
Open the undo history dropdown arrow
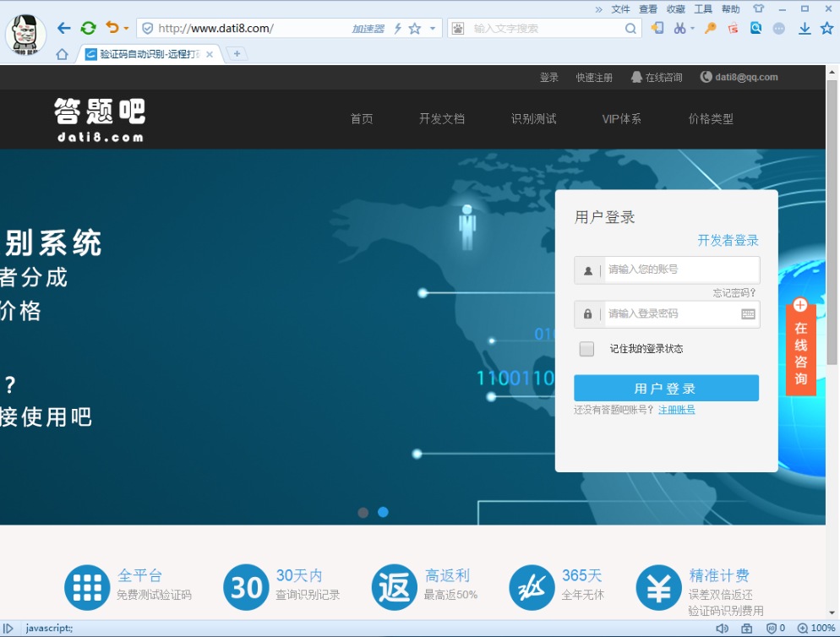point(126,29)
